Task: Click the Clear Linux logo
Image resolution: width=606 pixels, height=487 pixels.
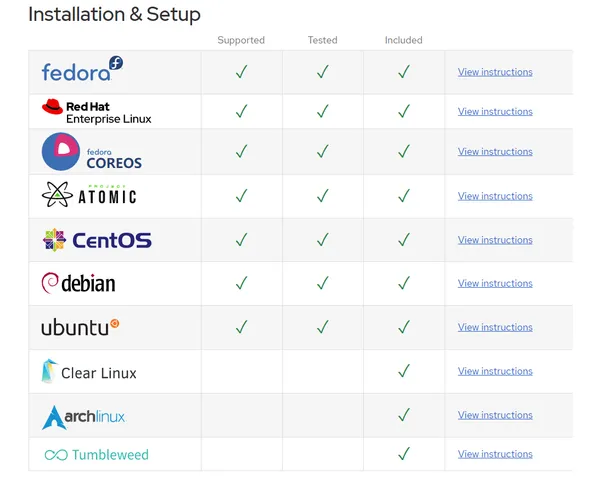Action: [x=89, y=371]
